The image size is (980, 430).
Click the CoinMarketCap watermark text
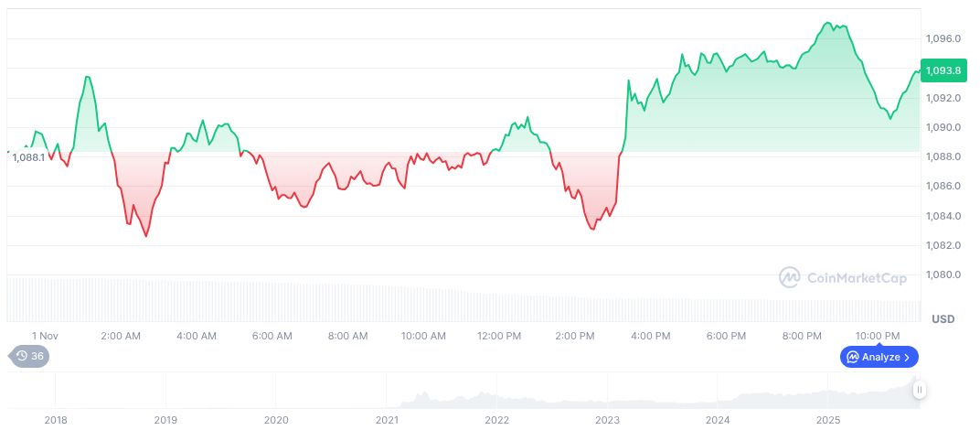point(856,276)
